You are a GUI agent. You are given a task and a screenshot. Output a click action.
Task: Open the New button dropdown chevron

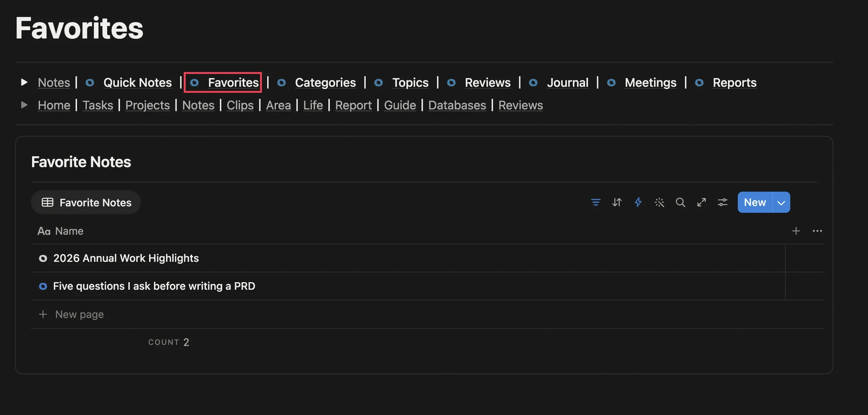coord(781,203)
